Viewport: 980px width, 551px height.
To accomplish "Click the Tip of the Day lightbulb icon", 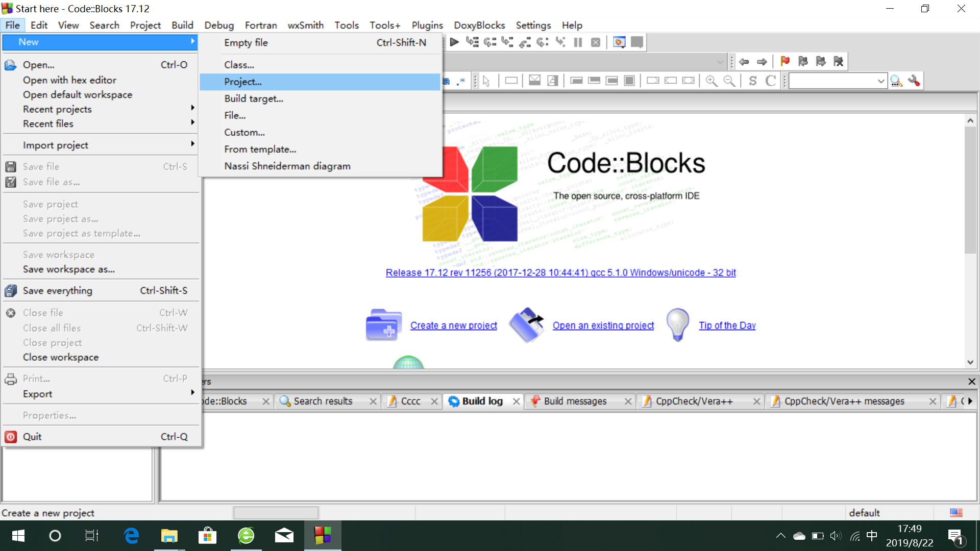I will 678,325.
